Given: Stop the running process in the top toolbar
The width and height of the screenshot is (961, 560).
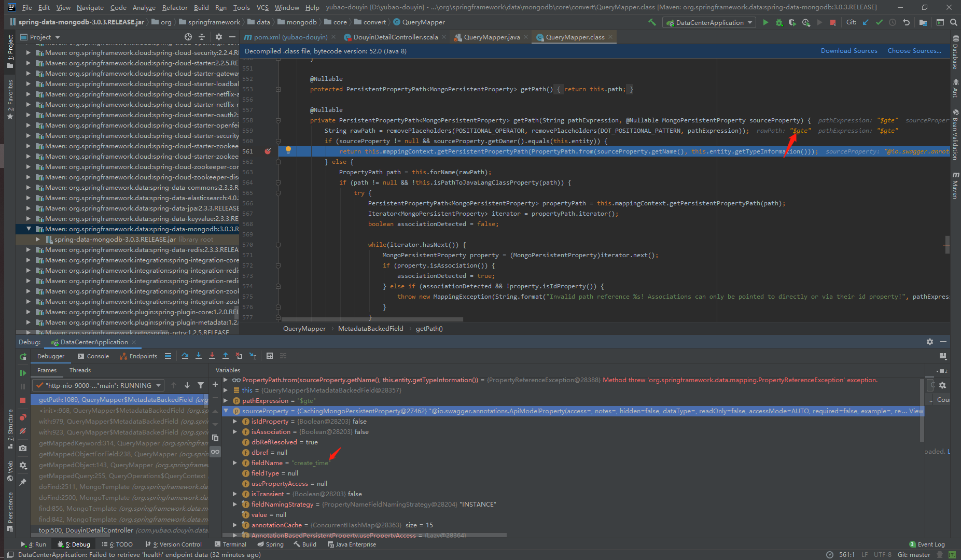Looking at the screenshot, I should 833,22.
